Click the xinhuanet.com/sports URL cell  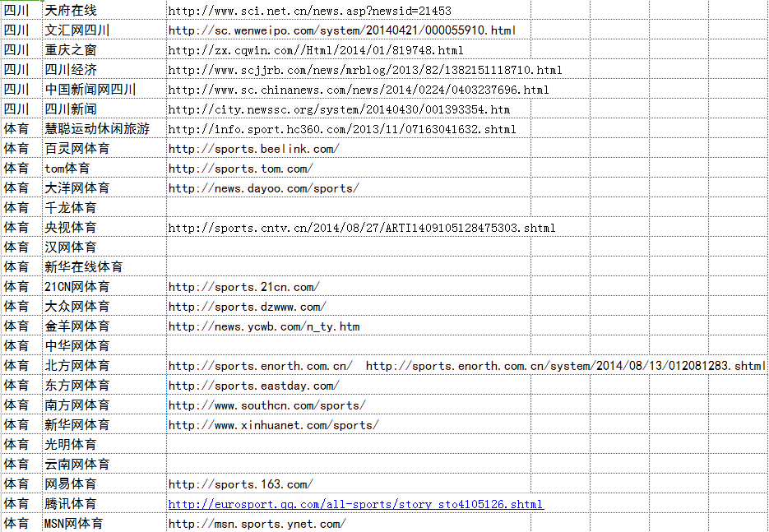pyautogui.click(x=349, y=424)
